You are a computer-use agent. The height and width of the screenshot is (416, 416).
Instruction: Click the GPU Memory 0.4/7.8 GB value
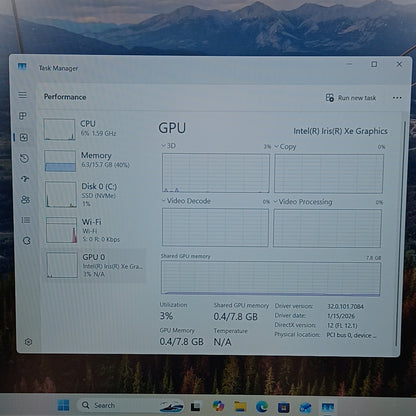click(181, 342)
